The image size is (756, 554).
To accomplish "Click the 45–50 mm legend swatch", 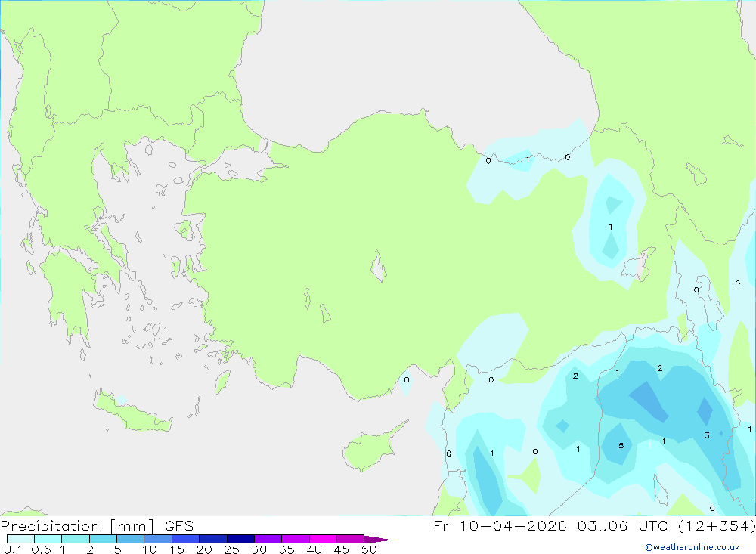I will click(351, 539).
